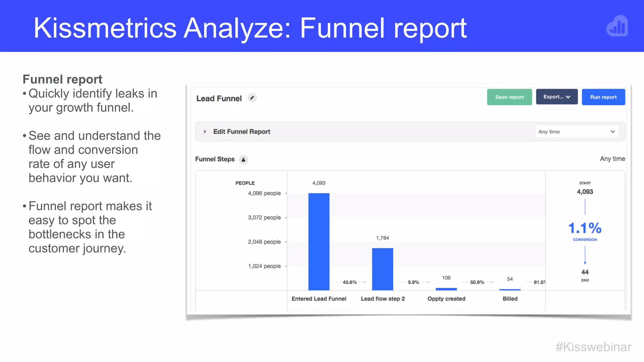Image resolution: width=644 pixels, height=362 pixels.
Task: Click the Entered Lead Funnel step label
Action: [x=319, y=299]
